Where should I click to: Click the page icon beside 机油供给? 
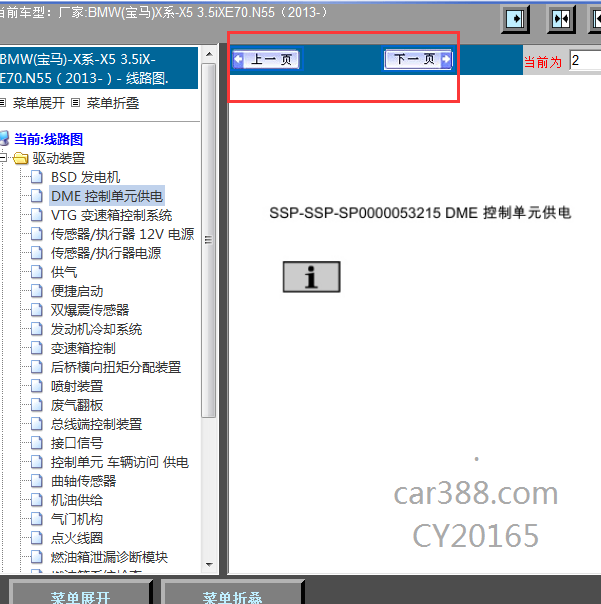37,500
